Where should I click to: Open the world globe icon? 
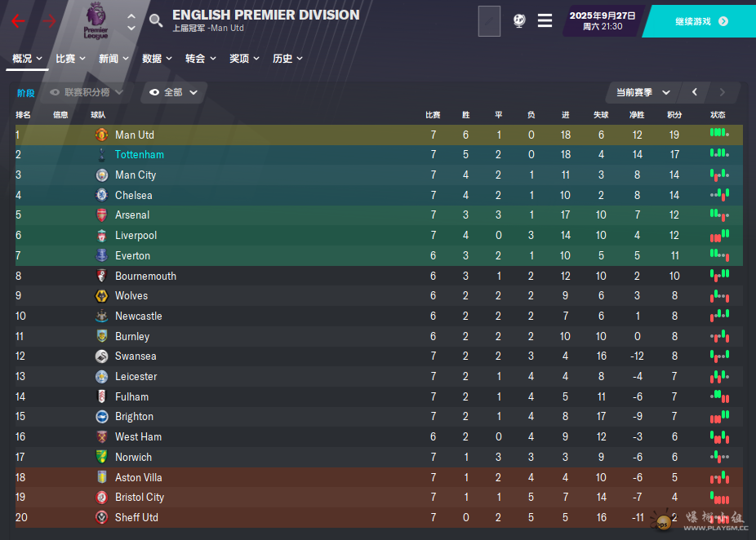point(519,20)
